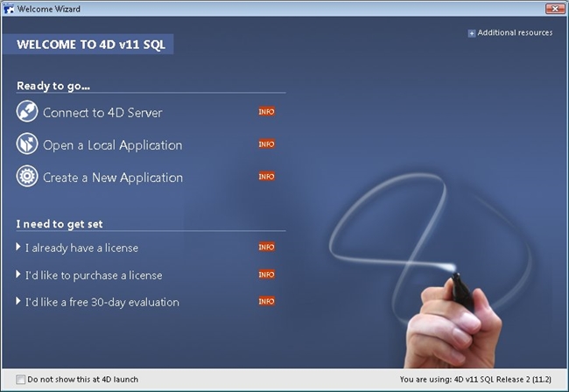Choose Open a Local Application text
This screenshot has height=392, width=569.
112,145
